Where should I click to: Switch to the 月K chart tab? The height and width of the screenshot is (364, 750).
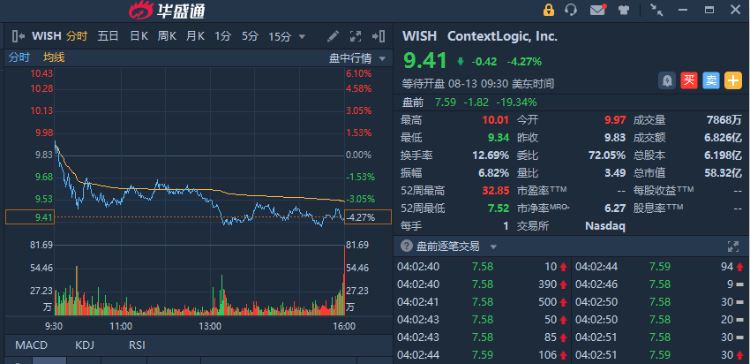coord(195,36)
